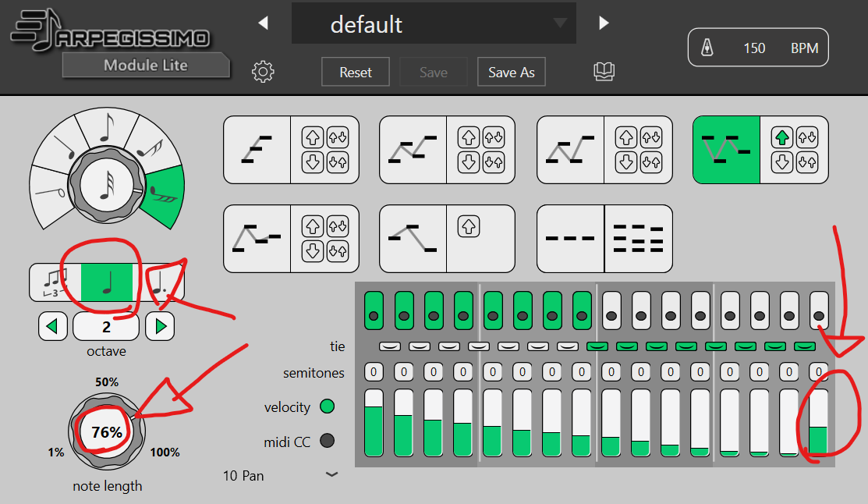Expand the 10 Pan dropdown chevron
The height and width of the screenshot is (504, 868).
[331, 474]
